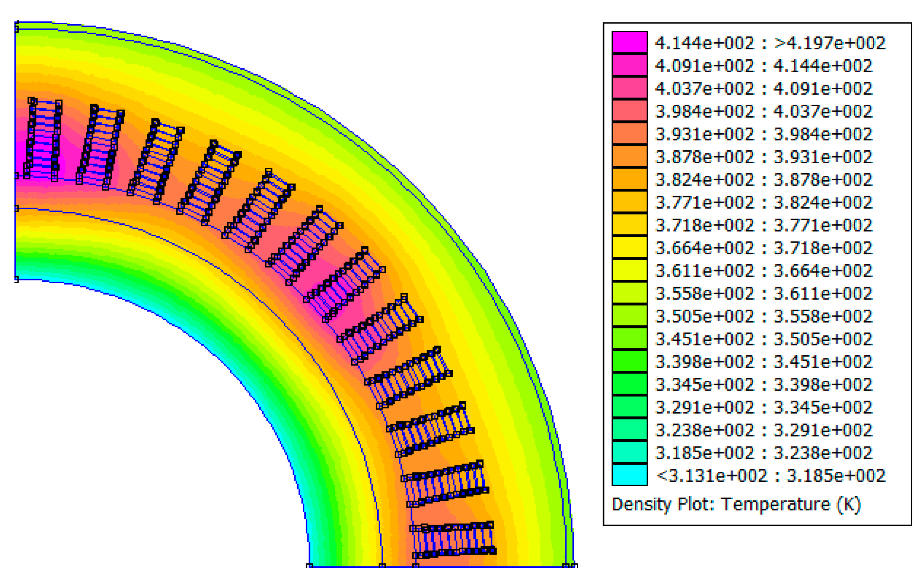Click swatch for 3.505e+002 : 3.558e+002 range
924x585 pixels.
629,315
